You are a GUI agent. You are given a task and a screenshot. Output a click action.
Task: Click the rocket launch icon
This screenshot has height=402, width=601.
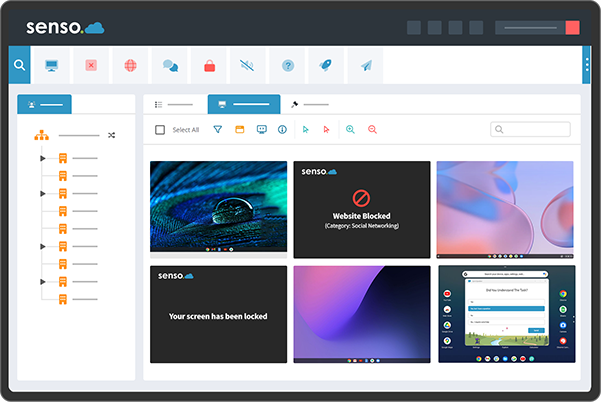coord(327,66)
